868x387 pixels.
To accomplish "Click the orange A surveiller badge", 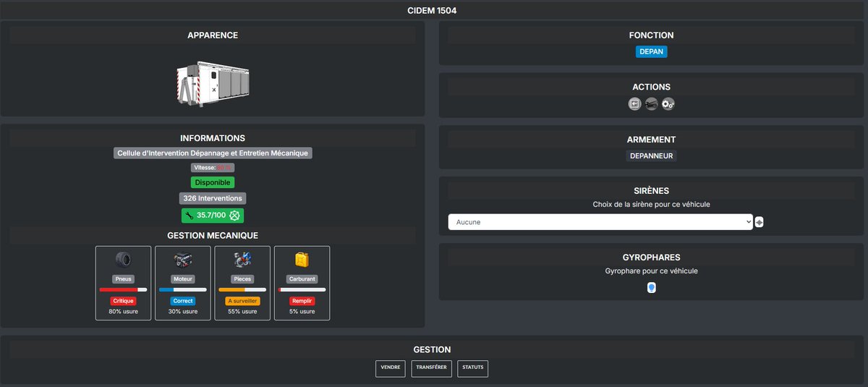I will [x=242, y=301].
